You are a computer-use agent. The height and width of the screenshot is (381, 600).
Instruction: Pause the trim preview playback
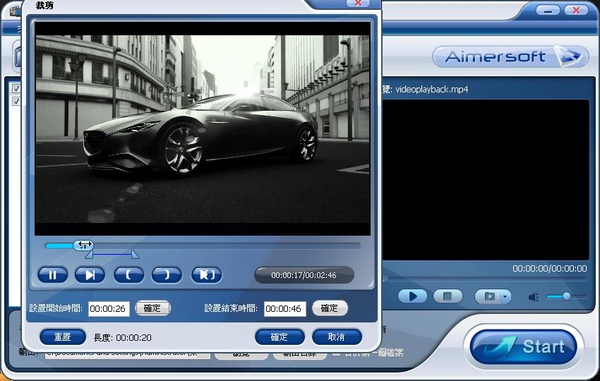pyautogui.click(x=52, y=275)
